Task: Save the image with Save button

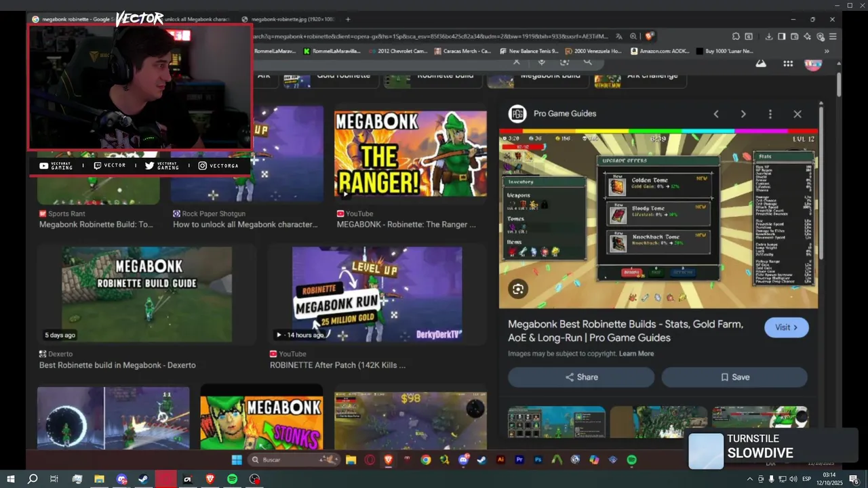Action: [x=734, y=378]
